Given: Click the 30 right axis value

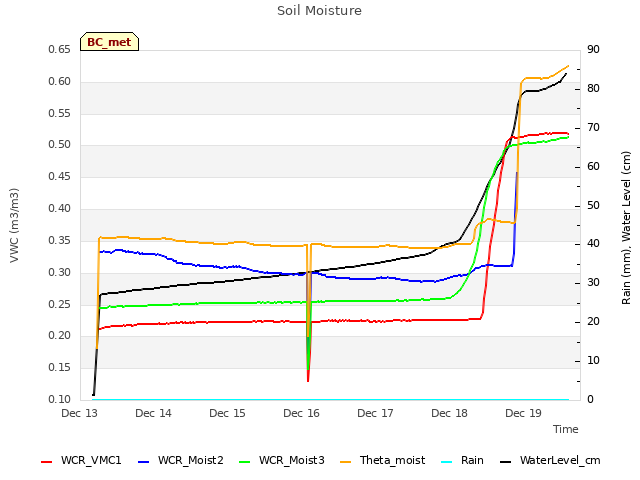Looking at the screenshot, I should point(593,283).
